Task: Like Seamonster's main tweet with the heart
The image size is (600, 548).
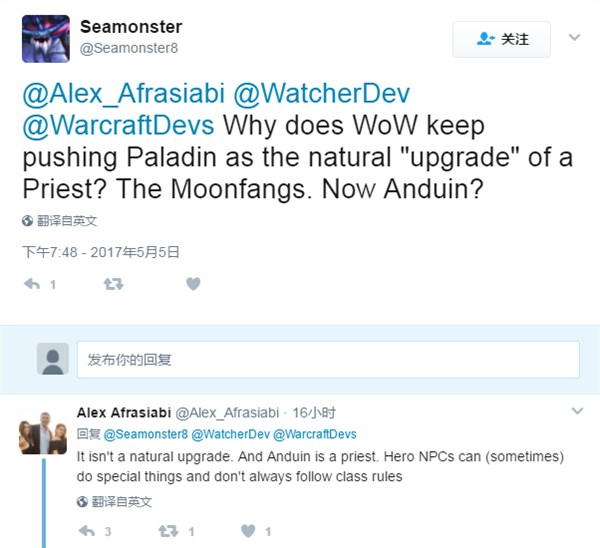Action: point(193,284)
